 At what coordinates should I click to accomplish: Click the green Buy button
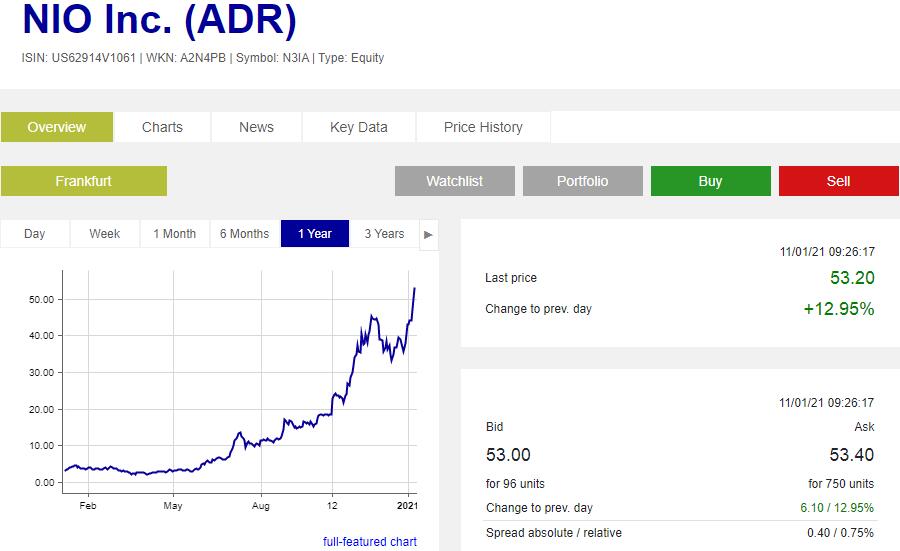(710, 181)
